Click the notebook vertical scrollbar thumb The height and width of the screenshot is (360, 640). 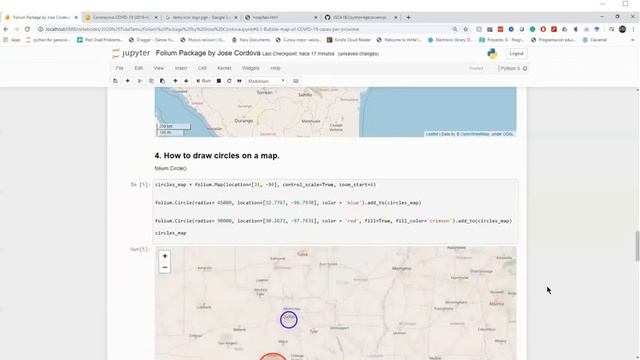(637, 246)
